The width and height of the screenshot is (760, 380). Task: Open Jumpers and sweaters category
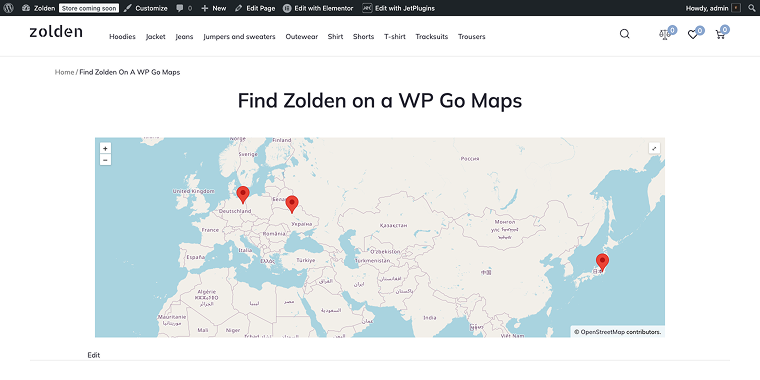(x=239, y=37)
